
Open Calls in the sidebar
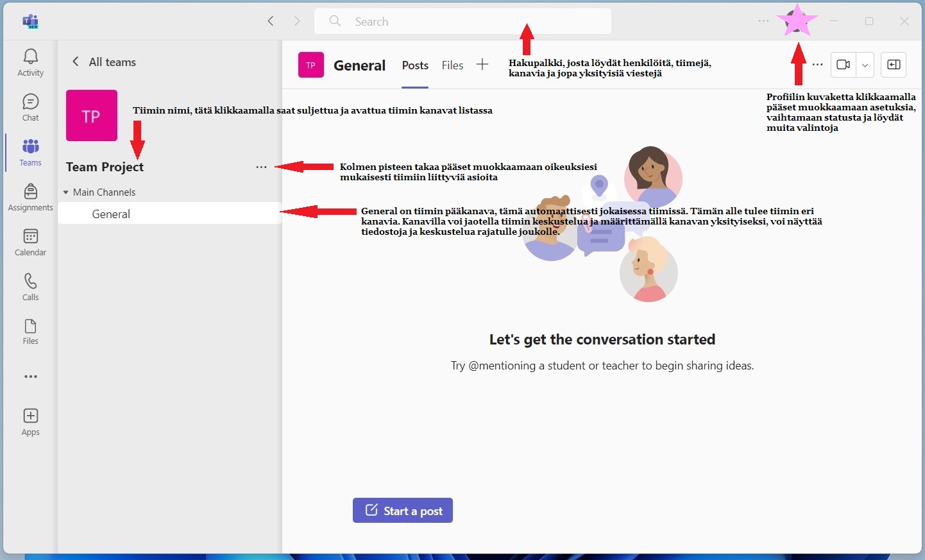pos(30,287)
